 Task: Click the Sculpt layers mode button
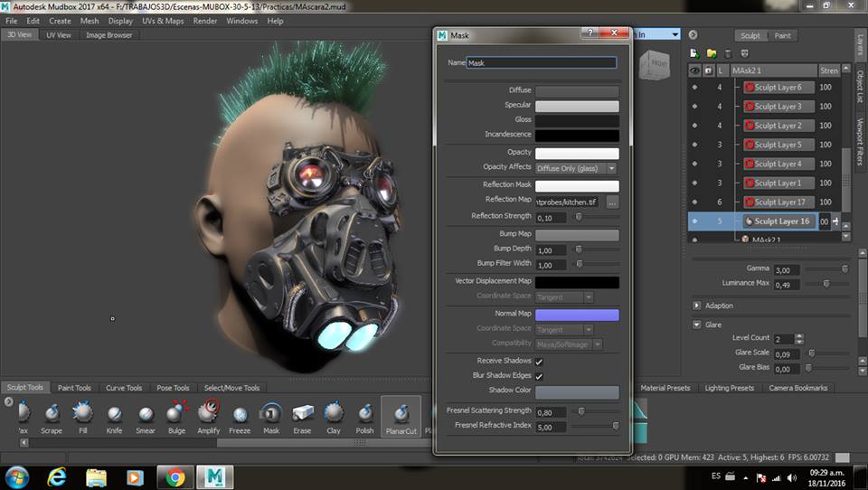[750, 35]
